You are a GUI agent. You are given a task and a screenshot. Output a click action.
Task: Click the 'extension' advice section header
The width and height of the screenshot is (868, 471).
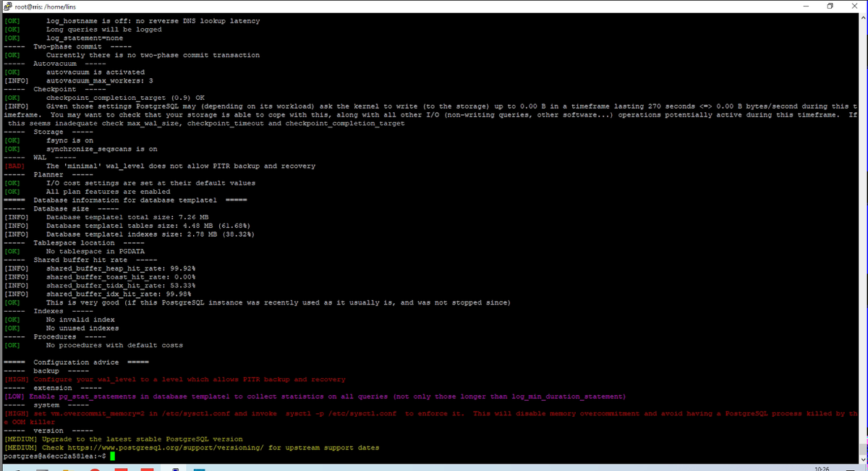click(x=52, y=388)
